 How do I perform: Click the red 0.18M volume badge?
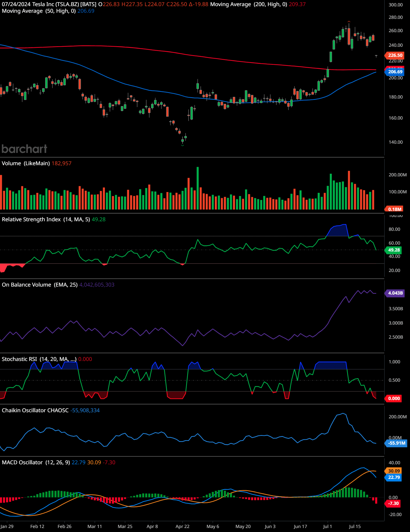pyautogui.click(x=394, y=209)
